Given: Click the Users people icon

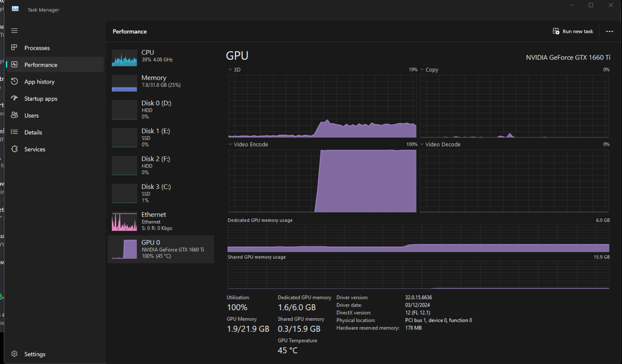Looking at the screenshot, I should 15,115.
